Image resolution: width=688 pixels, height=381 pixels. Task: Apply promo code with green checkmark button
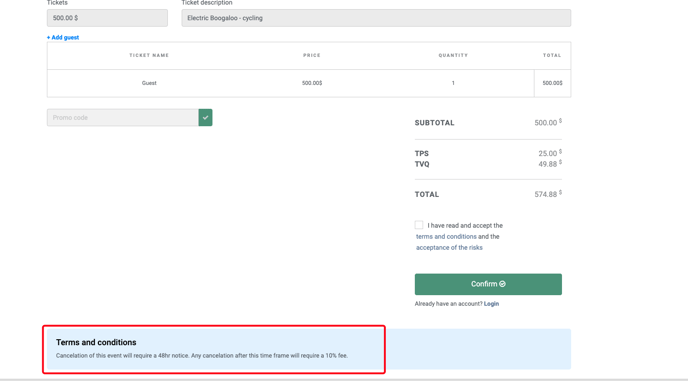tap(205, 118)
